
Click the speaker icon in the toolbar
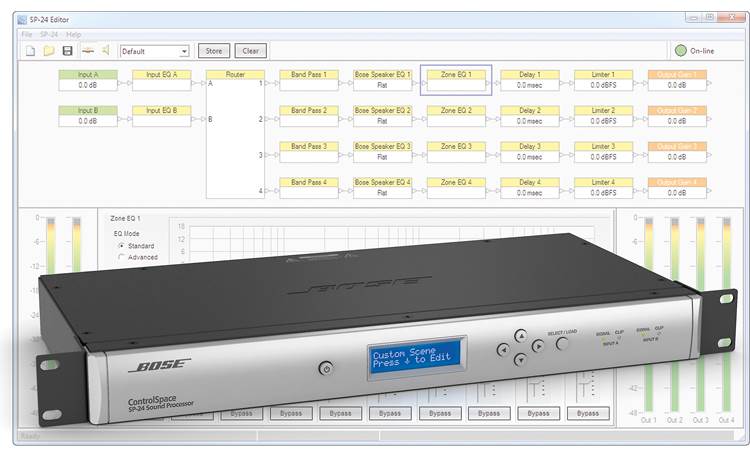106,50
